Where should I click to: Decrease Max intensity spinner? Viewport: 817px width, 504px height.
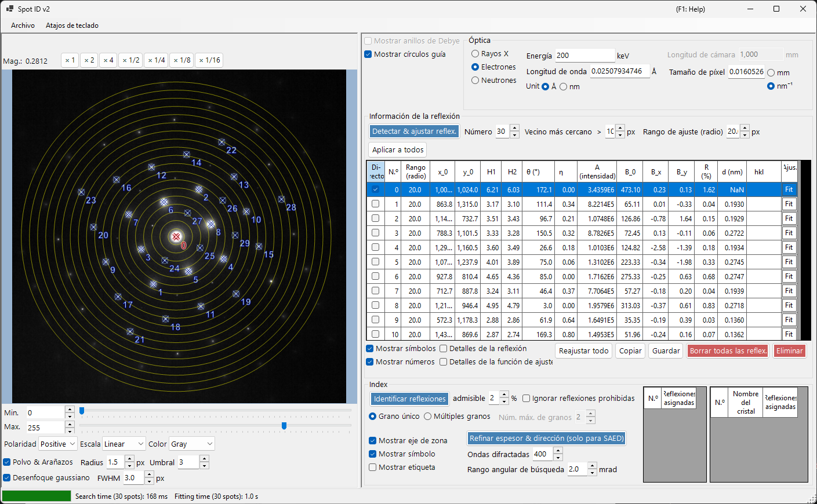pos(70,430)
